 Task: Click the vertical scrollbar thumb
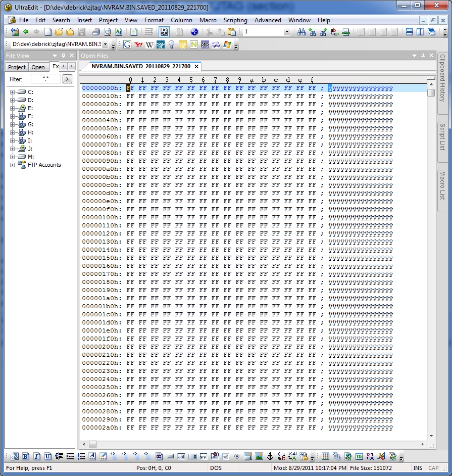point(431,92)
